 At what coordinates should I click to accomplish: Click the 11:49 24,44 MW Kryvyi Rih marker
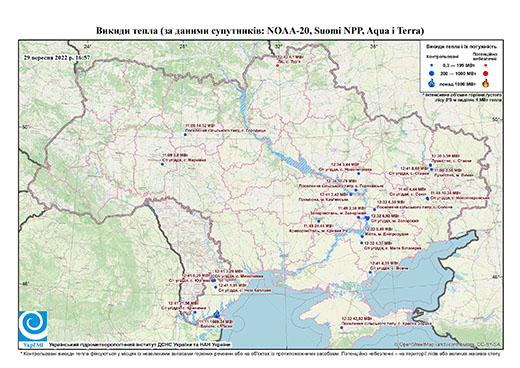[x=318, y=221]
